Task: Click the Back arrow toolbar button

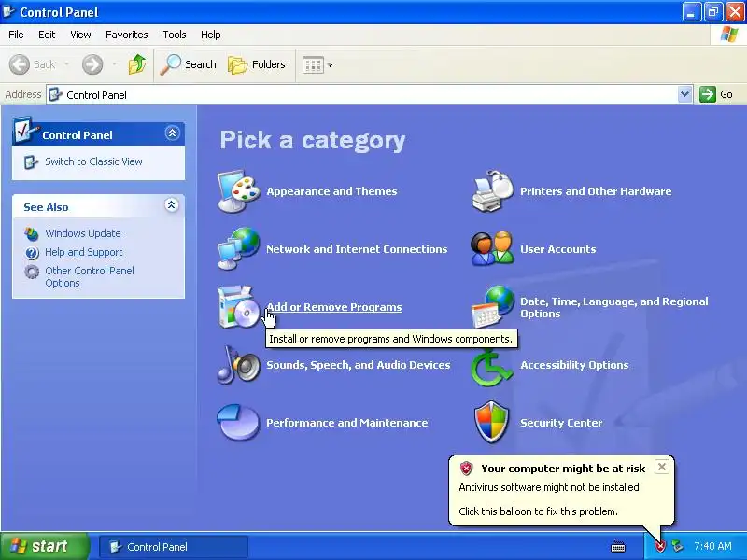Action: [33, 64]
